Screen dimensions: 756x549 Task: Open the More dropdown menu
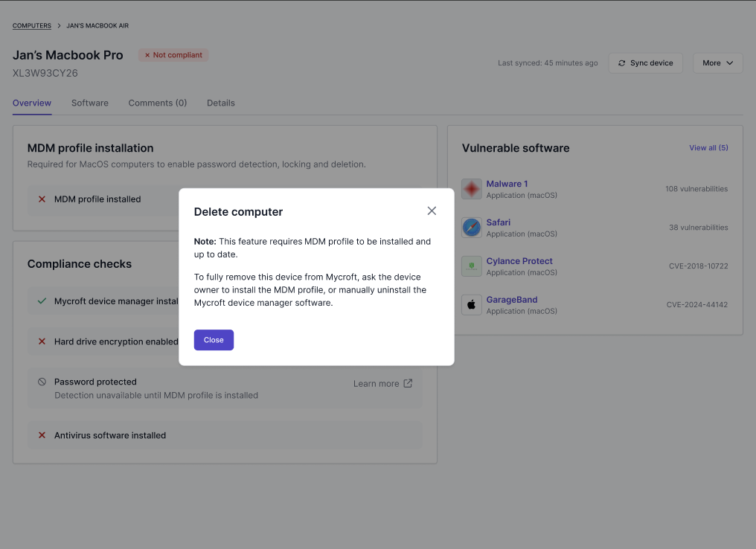click(717, 63)
